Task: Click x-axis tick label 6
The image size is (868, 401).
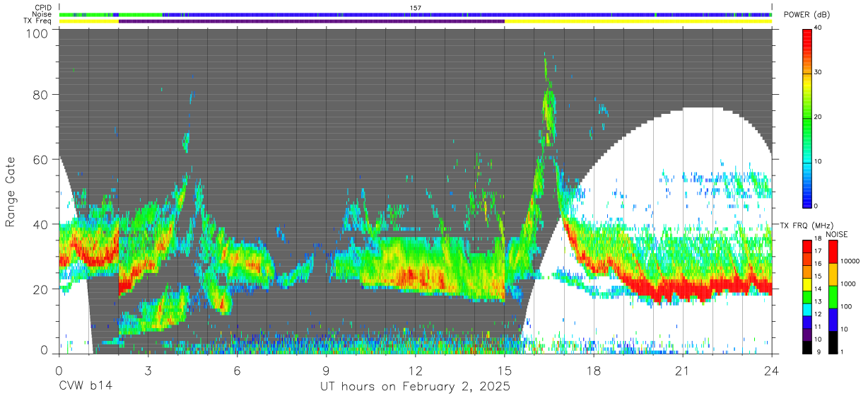Action: tap(237, 370)
